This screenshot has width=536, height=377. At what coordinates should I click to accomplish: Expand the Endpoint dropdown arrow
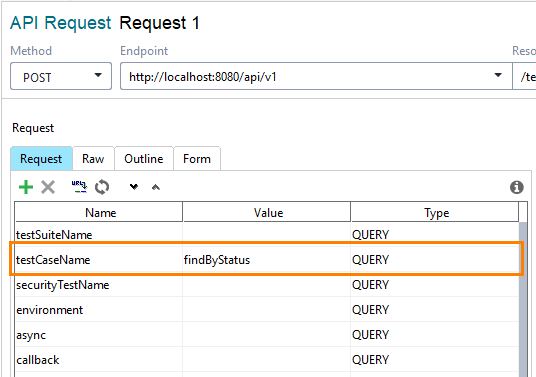coord(498,75)
